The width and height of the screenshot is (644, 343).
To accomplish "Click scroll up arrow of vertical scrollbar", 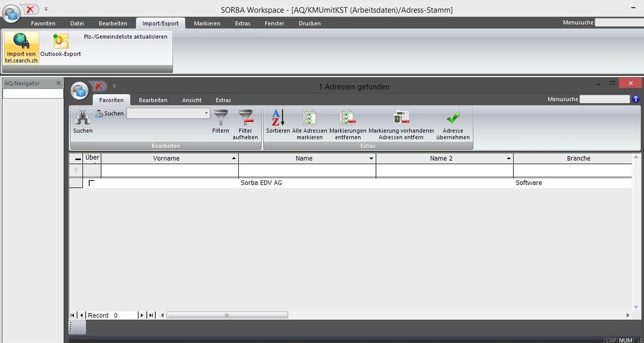I will [636, 157].
